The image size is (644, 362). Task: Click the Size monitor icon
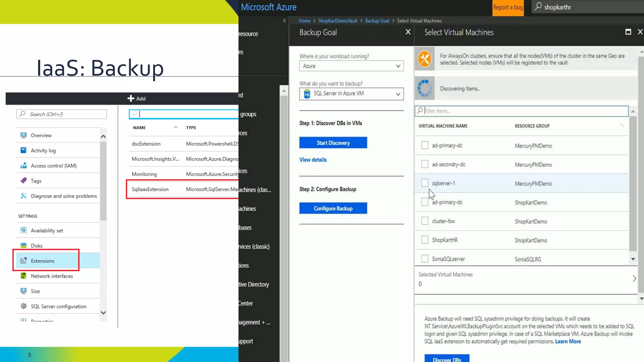[24, 291]
